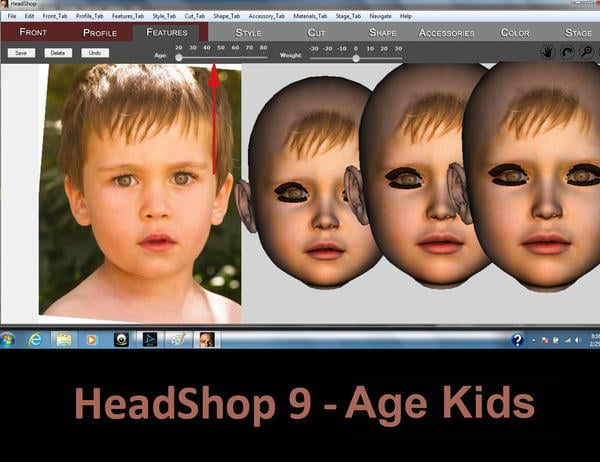Open the Style_Tab menu
The image size is (600, 462).
coord(164,16)
